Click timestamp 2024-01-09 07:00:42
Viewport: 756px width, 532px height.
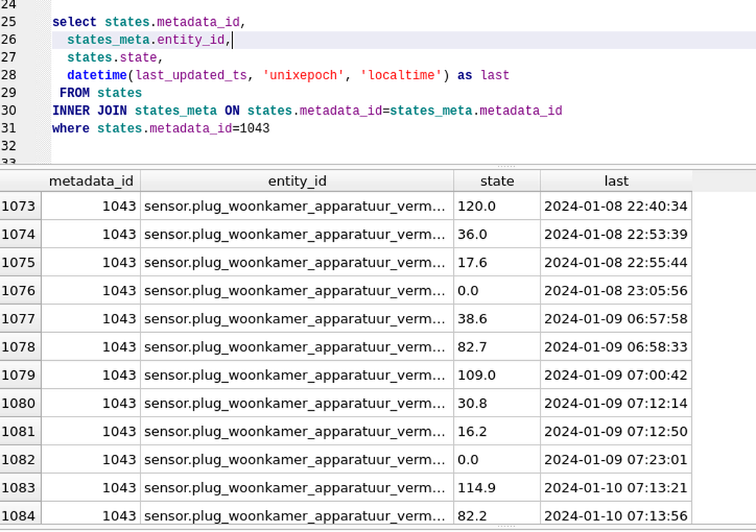[x=616, y=375]
